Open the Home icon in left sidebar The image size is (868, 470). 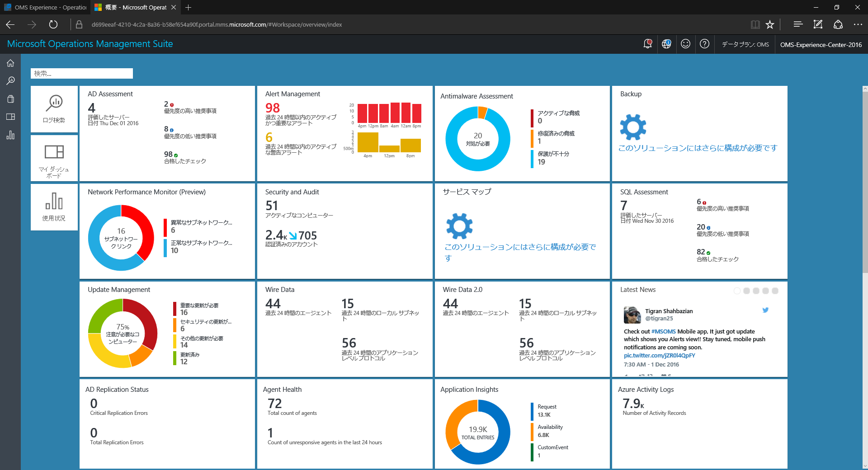coord(10,63)
